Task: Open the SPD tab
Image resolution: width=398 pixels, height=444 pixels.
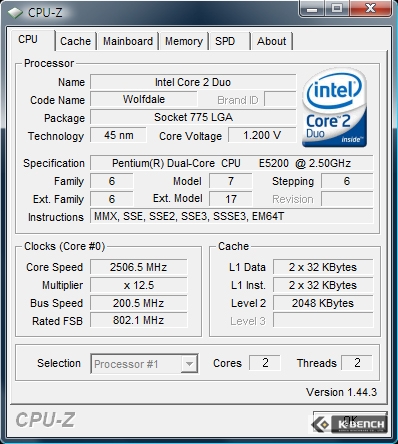Action: click(x=229, y=41)
